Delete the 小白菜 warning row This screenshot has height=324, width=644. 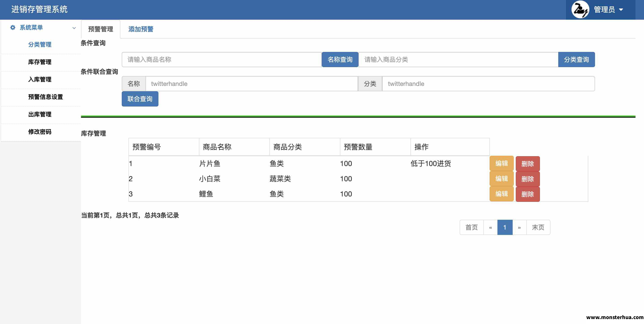click(x=527, y=179)
